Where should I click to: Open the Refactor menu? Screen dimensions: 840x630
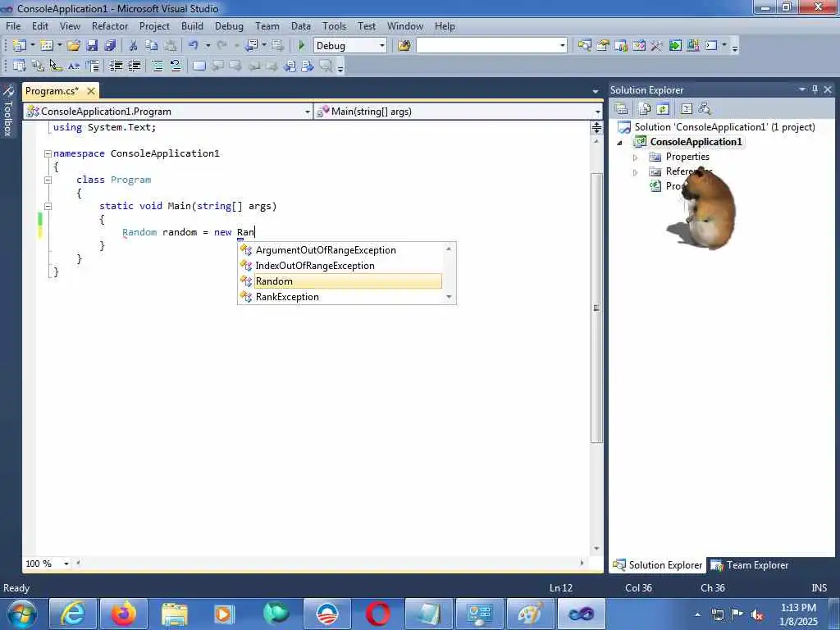pos(110,25)
